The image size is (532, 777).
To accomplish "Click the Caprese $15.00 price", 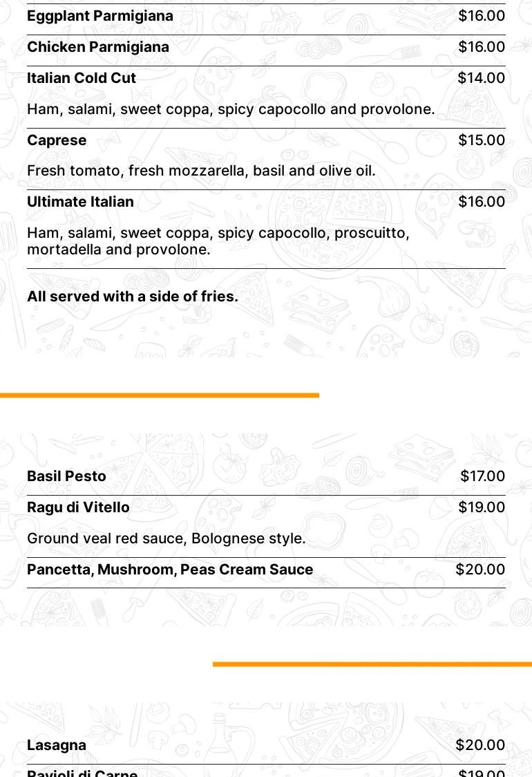I will [482, 140].
